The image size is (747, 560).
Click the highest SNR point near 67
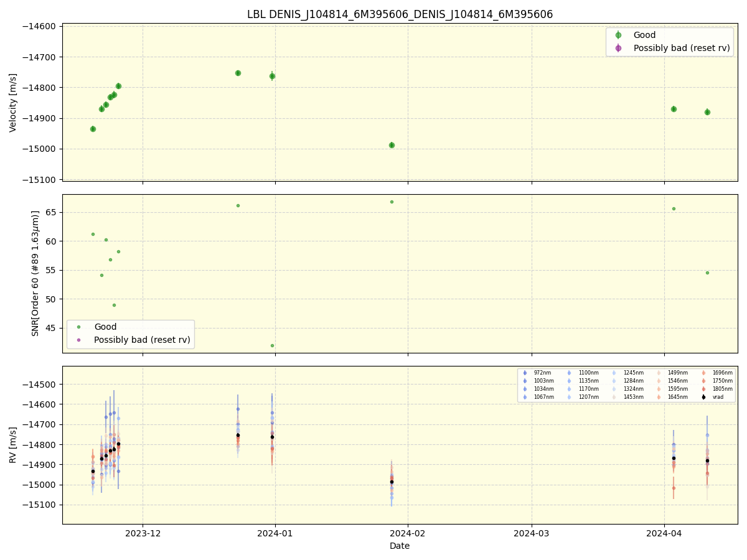pyautogui.click(x=392, y=202)
